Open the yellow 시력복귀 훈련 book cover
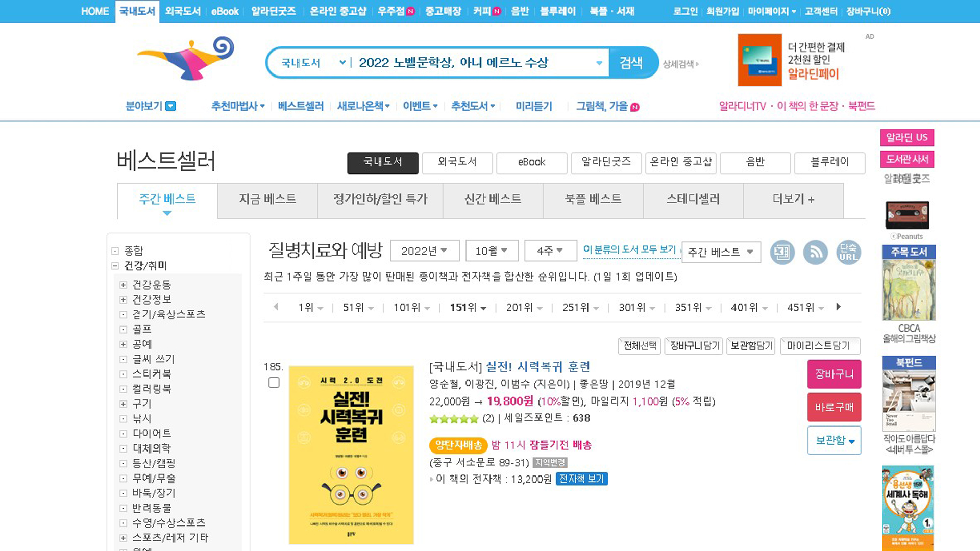The width and height of the screenshot is (980, 551). [351, 455]
